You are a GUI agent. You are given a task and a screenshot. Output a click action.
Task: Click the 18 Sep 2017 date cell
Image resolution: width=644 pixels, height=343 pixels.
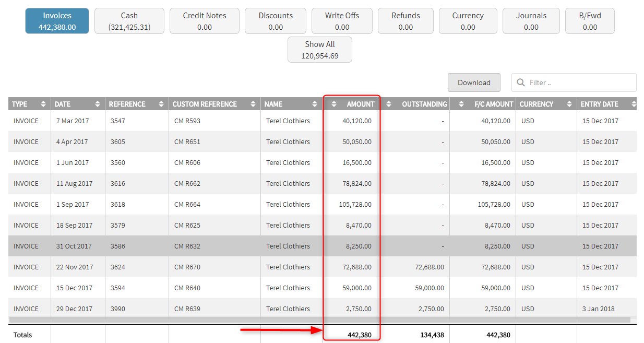pos(74,225)
